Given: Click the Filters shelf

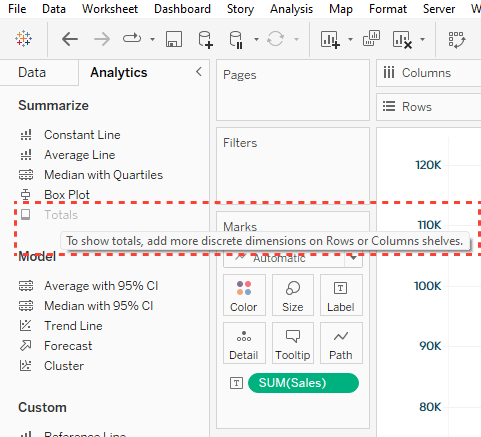Looking at the screenshot, I should [293, 165].
